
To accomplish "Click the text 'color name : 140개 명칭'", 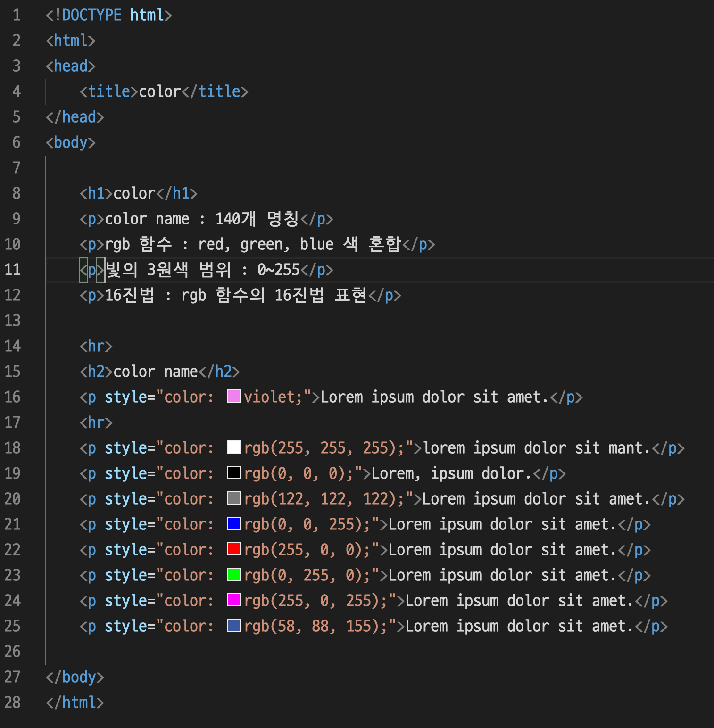I will [x=202, y=219].
